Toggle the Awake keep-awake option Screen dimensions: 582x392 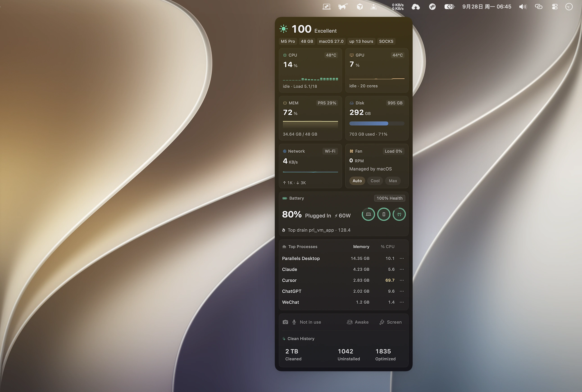tap(358, 322)
